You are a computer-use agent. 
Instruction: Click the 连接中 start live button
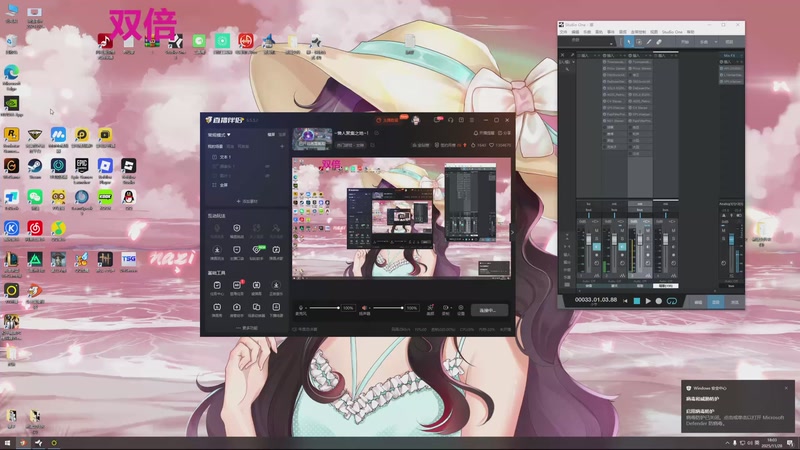[489, 310]
